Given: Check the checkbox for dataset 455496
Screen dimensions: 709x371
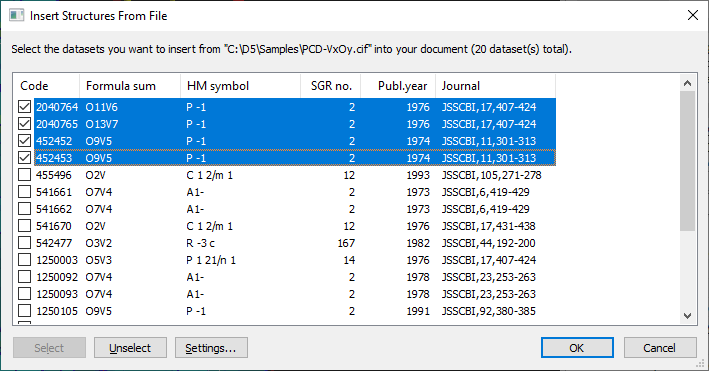Looking at the screenshot, I should click(x=24, y=175).
